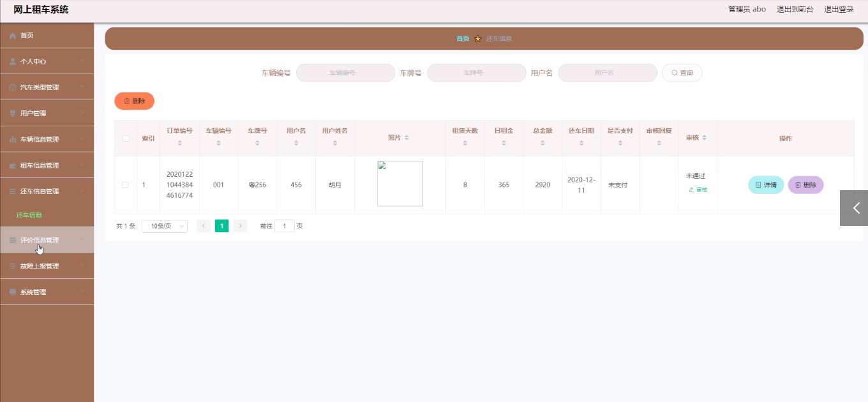The width and height of the screenshot is (868, 402).
Task: Click the 详情 button in row 1
Action: [766, 185]
